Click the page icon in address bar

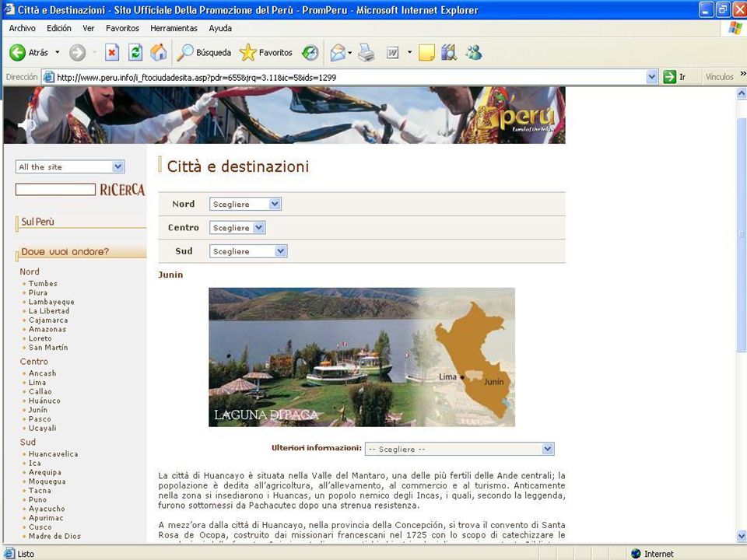[48, 77]
